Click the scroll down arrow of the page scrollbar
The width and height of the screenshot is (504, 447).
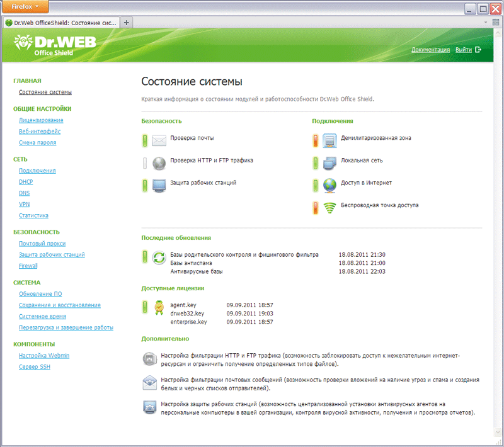(x=498, y=433)
